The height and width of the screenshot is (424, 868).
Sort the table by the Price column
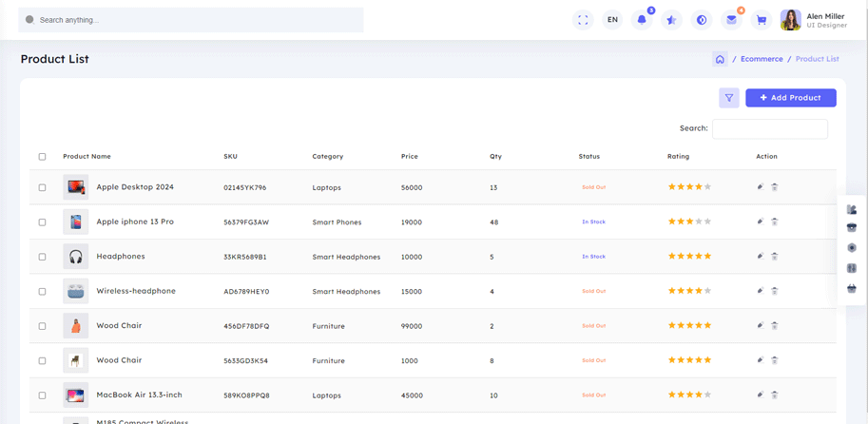(410, 157)
